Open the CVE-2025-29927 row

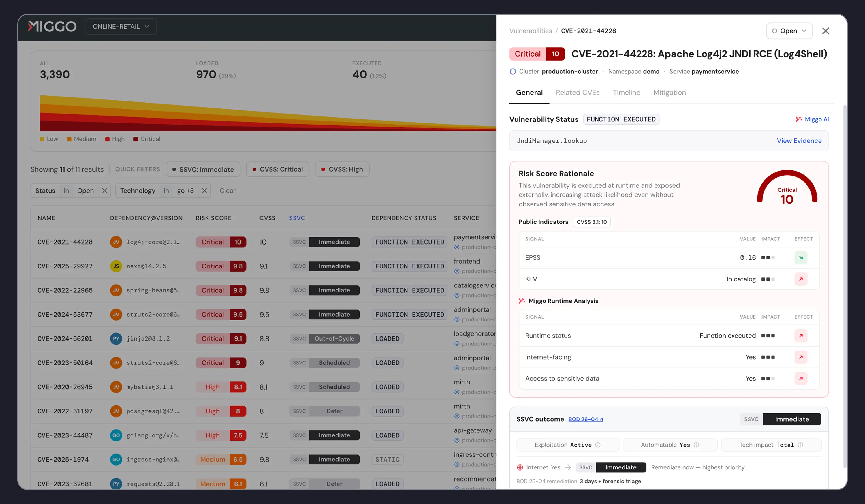coord(263,266)
